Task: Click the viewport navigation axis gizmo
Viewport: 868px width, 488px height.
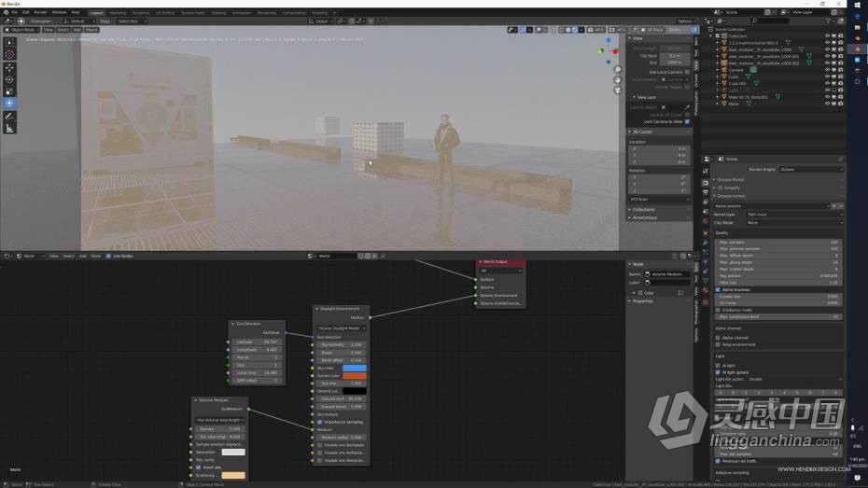Action: pyautogui.click(x=608, y=49)
